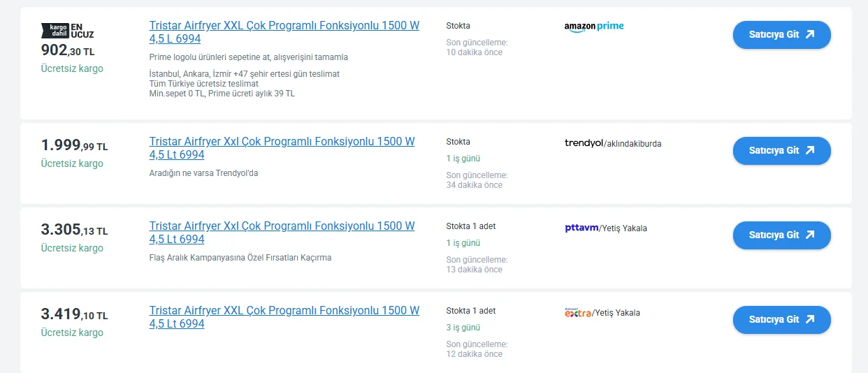868x373 pixels.
Task: Click the Hepsiburada Extra seller logo
Action: coord(578,312)
